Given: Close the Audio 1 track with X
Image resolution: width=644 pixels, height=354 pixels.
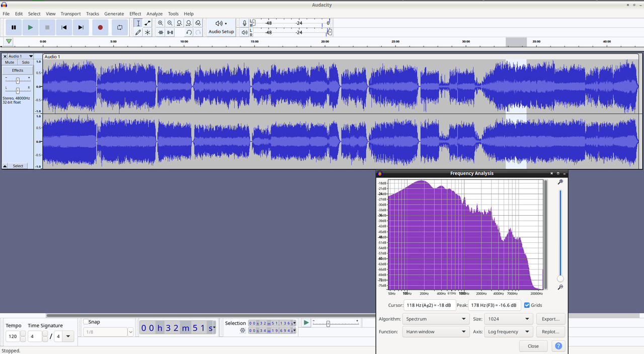Looking at the screenshot, I should point(5,56).
